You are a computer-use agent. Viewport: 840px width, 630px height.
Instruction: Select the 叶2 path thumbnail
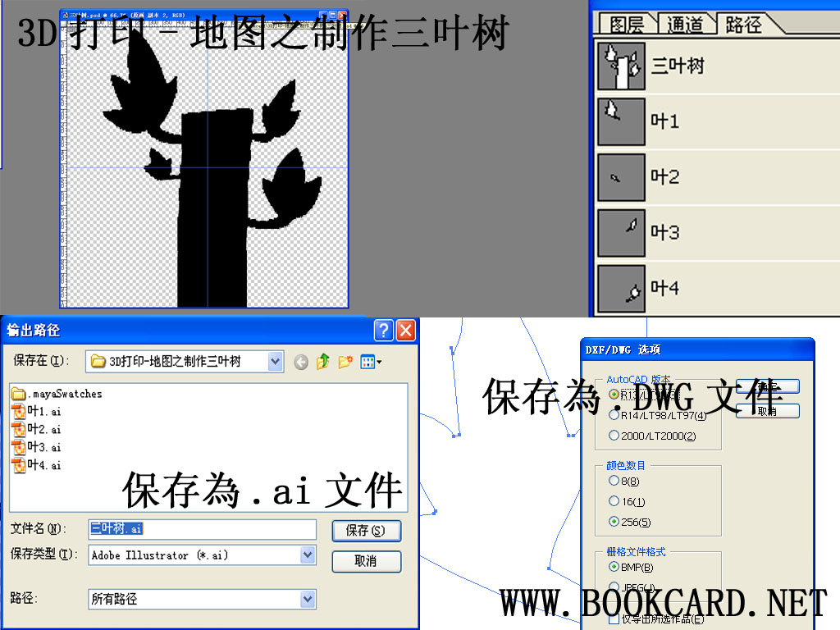[620, 177]
